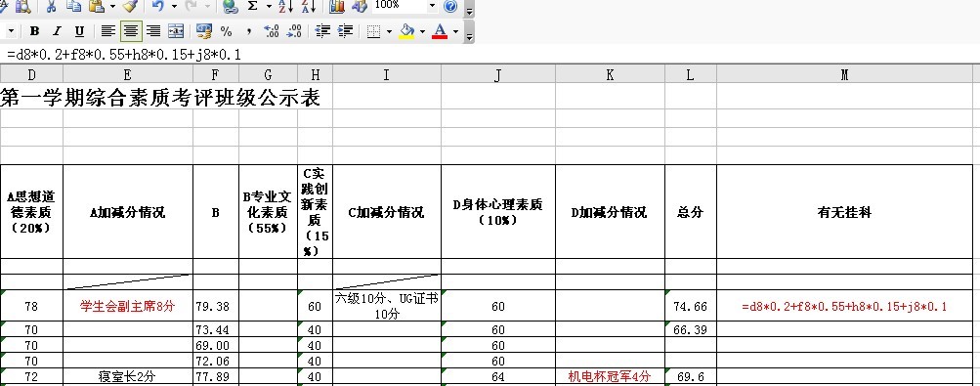The width and height of the screenshot is (980, 386).
Task: Paste clipboard using the Paste icon
Action: coord(97,6)
